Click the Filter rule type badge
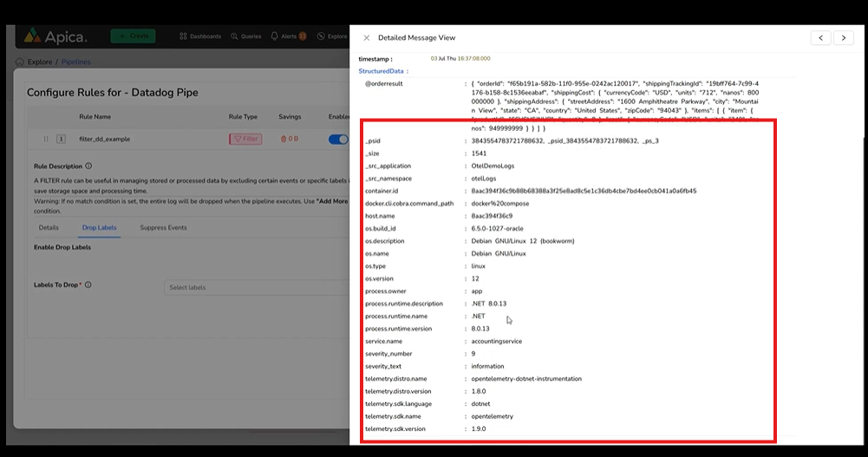This screenshot has height=457, width=868. (x=245, y=139)
